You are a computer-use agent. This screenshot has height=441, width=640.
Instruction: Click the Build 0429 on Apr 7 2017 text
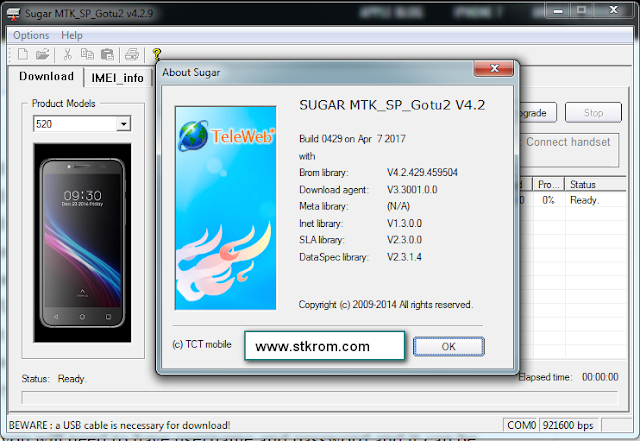tap(352, 139)
